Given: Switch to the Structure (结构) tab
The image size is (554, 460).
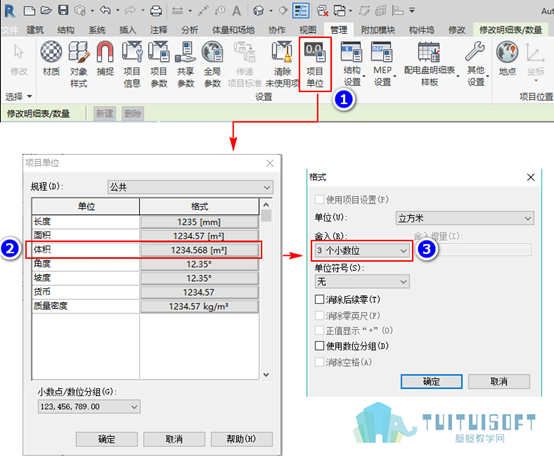Looking at the screenshot, I should 66,30.
